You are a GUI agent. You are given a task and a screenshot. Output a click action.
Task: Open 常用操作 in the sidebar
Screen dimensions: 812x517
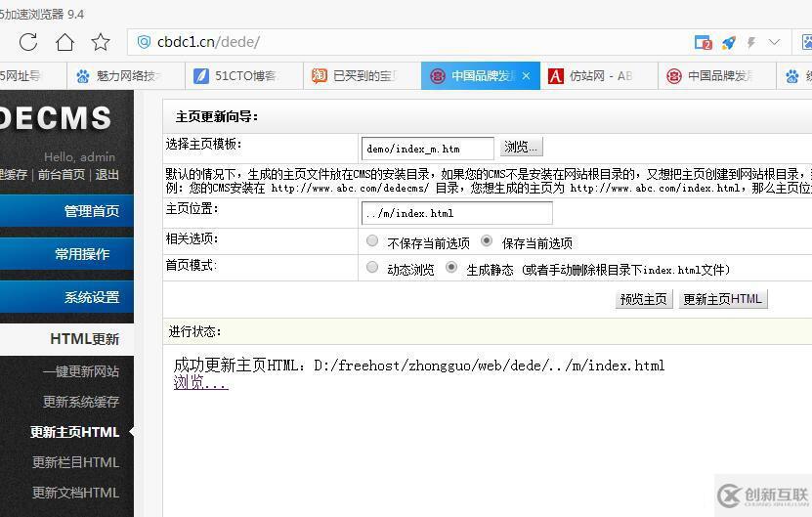point(66,254)
